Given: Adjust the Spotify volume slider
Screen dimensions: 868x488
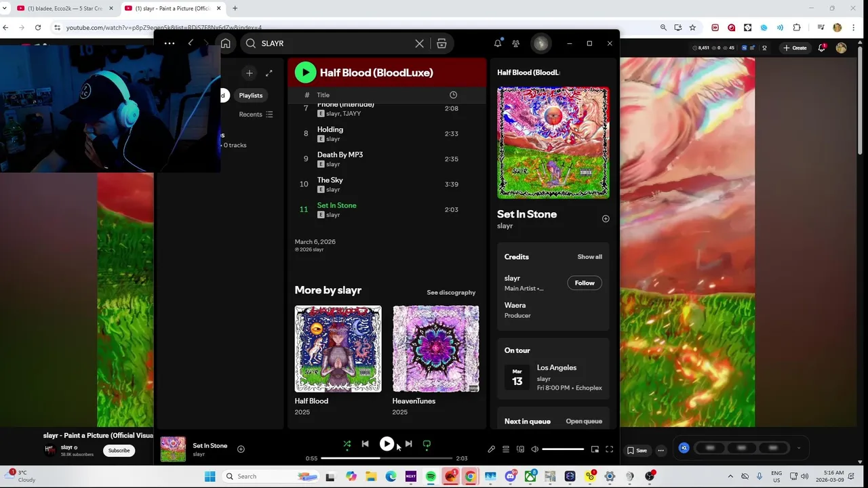Looking at the screenshot, I should [x=563, y=449].
